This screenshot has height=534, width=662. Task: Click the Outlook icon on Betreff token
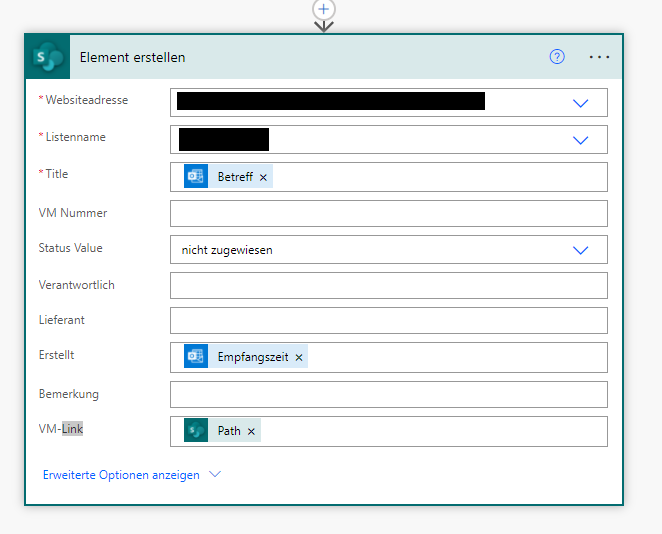click(x=196, y=176)
